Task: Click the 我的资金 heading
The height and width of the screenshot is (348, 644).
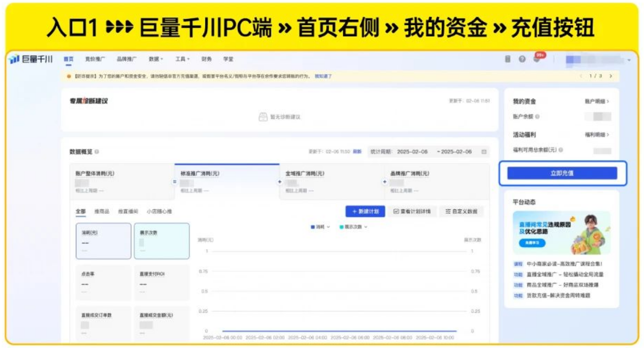Action: click(524, 102)
